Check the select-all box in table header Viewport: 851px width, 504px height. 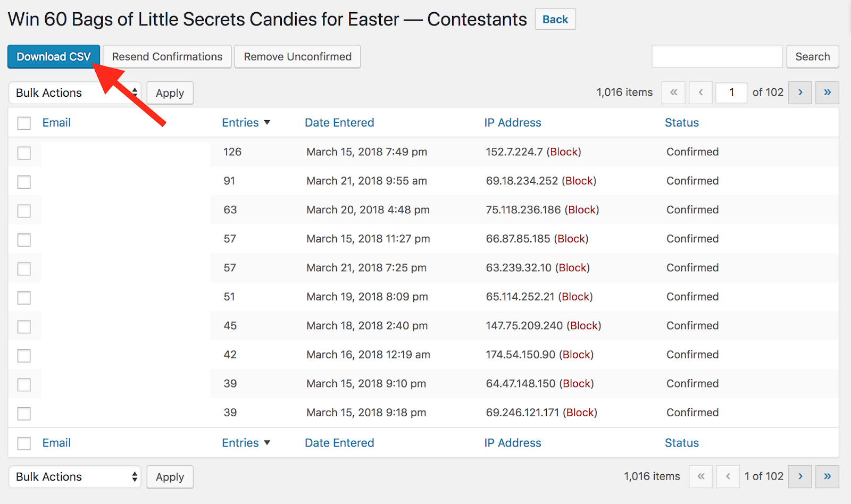coord(24,123)
